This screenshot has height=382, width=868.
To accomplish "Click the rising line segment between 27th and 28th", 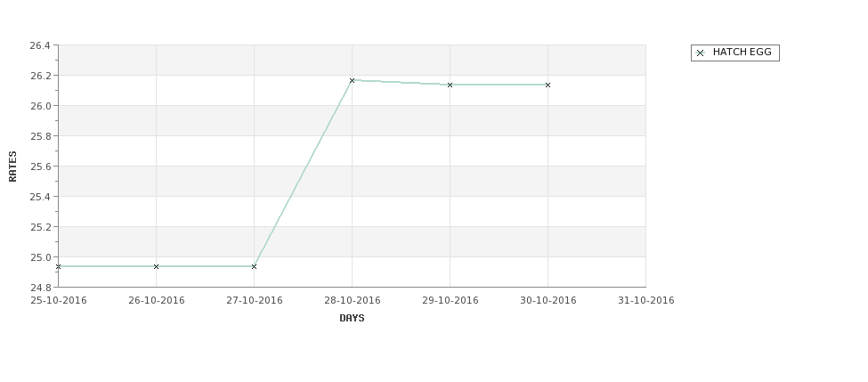I will coord(303,174).
